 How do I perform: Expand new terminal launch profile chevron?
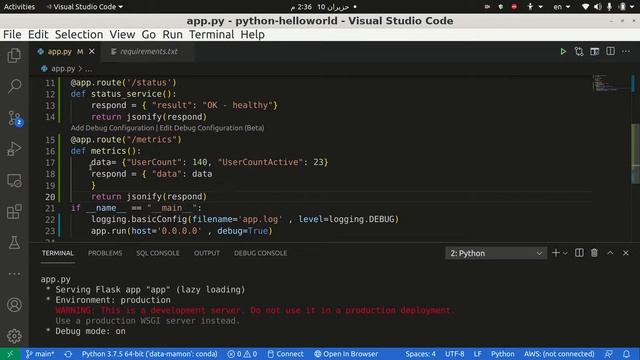tap(565, 253)
